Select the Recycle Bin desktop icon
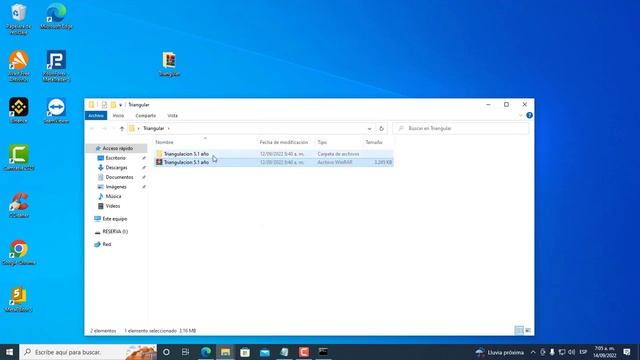The height and width of the screenshot is (360, 640). 18,19
